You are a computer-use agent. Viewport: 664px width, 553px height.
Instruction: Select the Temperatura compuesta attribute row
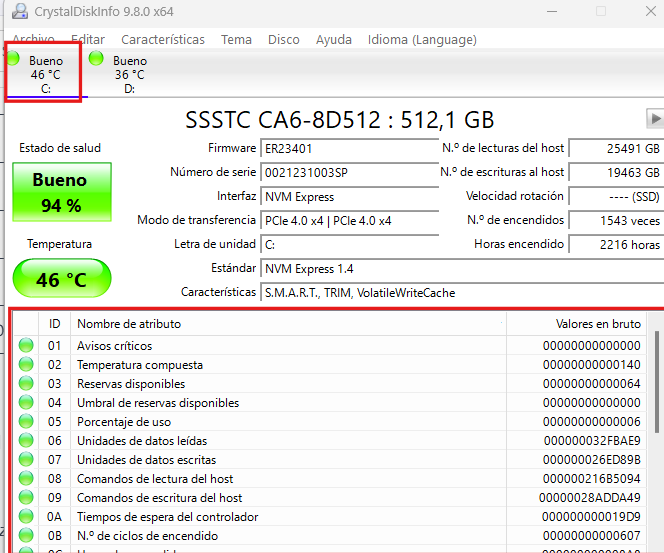pos(329,365)
